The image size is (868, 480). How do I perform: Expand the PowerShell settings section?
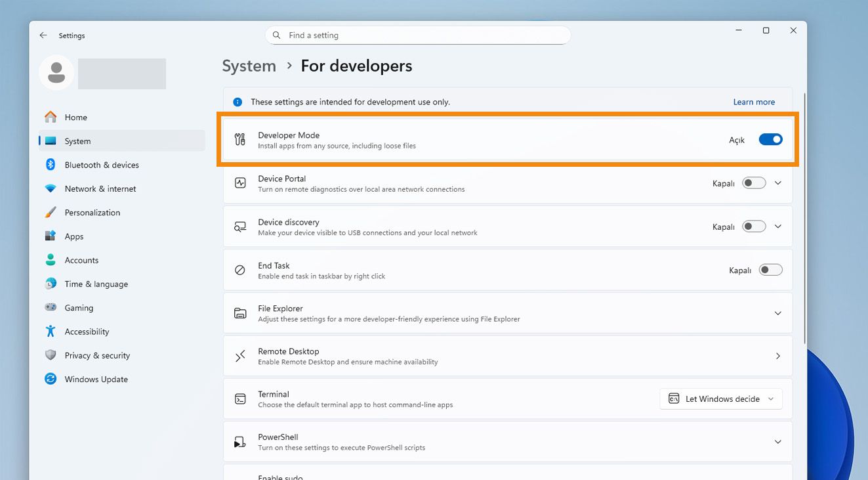777,442
